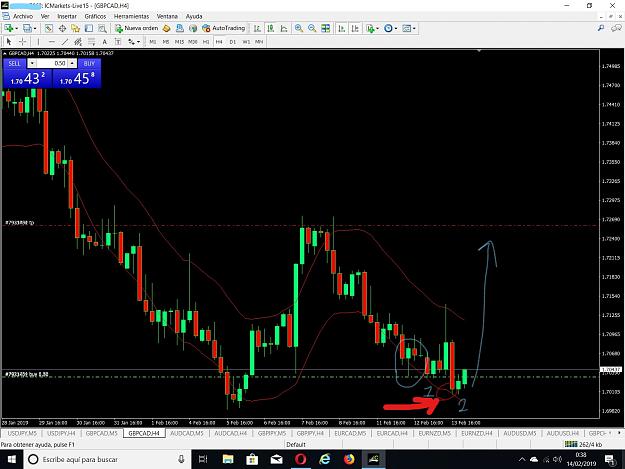
Task: Expand Profiles dropdown arrow
Action: tap(35, 29)
